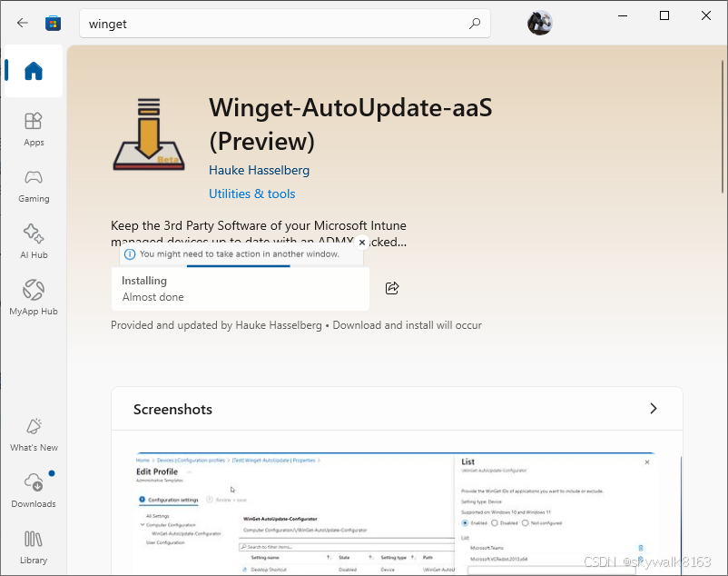Open What's New in the sidebar
Viewport: 728px width, 576px height.
[34, 435]
